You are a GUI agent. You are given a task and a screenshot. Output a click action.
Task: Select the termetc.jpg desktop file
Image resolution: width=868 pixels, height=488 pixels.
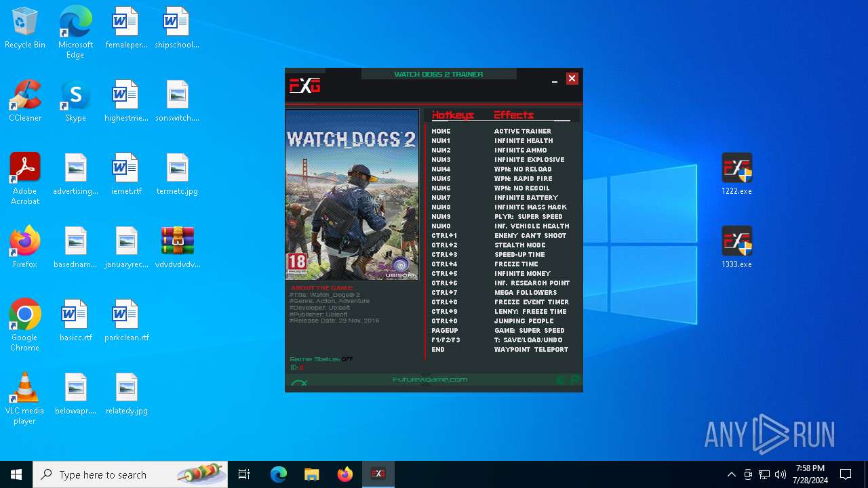[177, 174]
